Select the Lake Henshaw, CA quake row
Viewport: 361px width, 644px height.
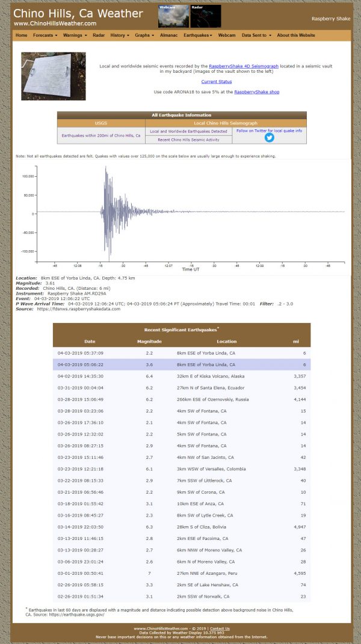coord(182,585)
